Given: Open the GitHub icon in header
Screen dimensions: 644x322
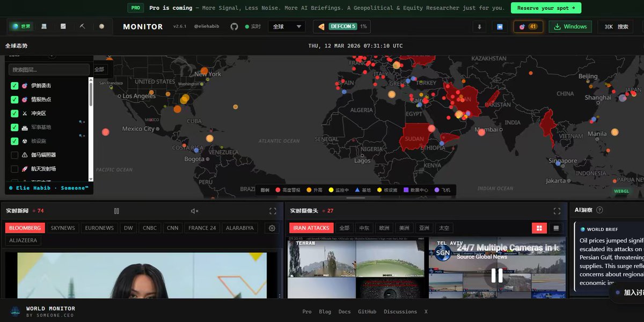Looking at the screenshot, I should click(234, 26).
